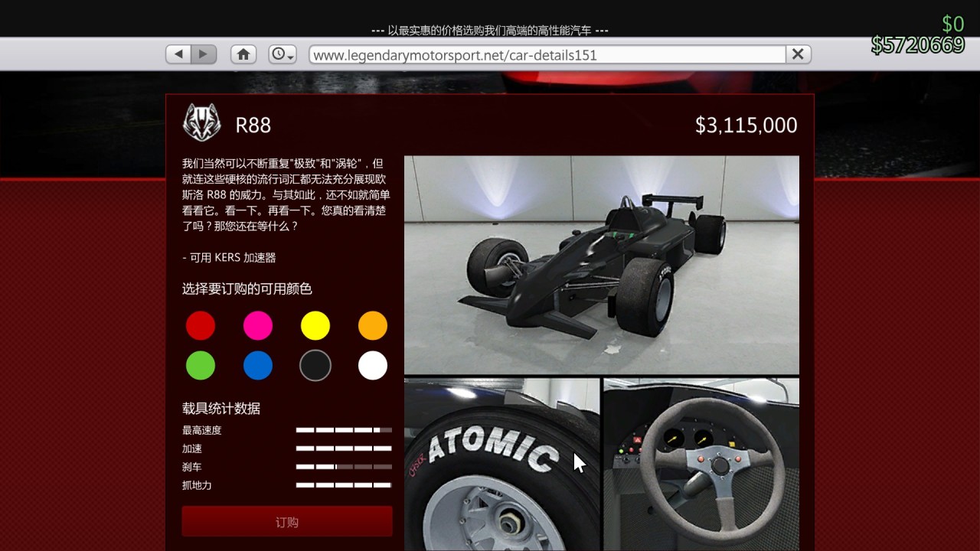
Task: Click the $0 cash balance display
Action: click(953, 24)
